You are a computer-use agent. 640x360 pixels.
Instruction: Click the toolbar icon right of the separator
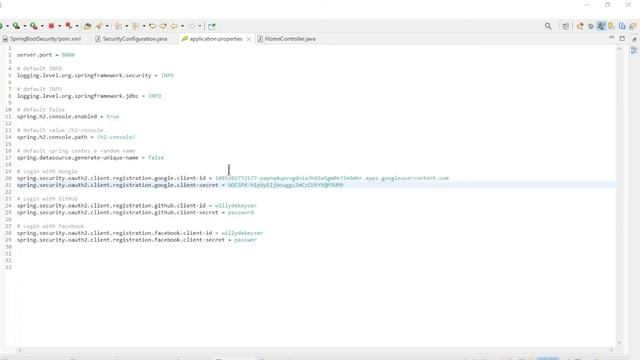click(x=211, y=27)
